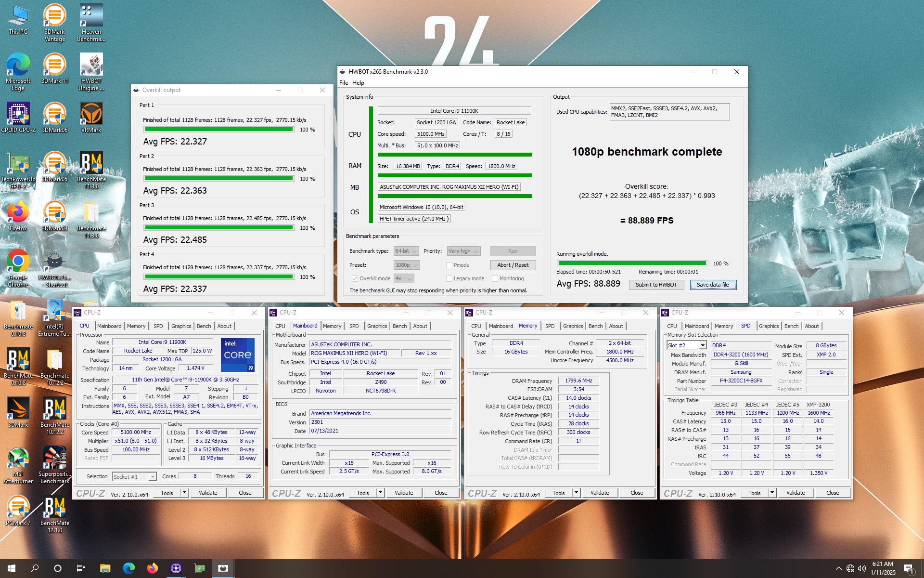Launch Microsoft Edge from the desktop

coord(18,72)
